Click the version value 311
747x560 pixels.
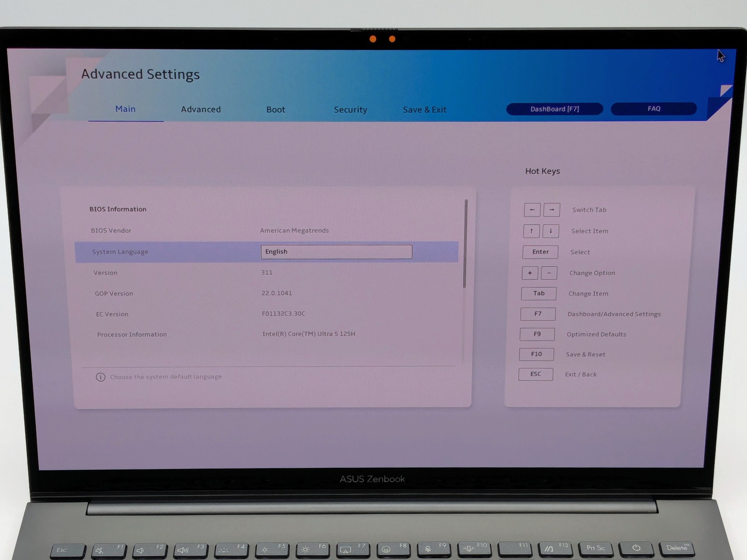(267, 273)
